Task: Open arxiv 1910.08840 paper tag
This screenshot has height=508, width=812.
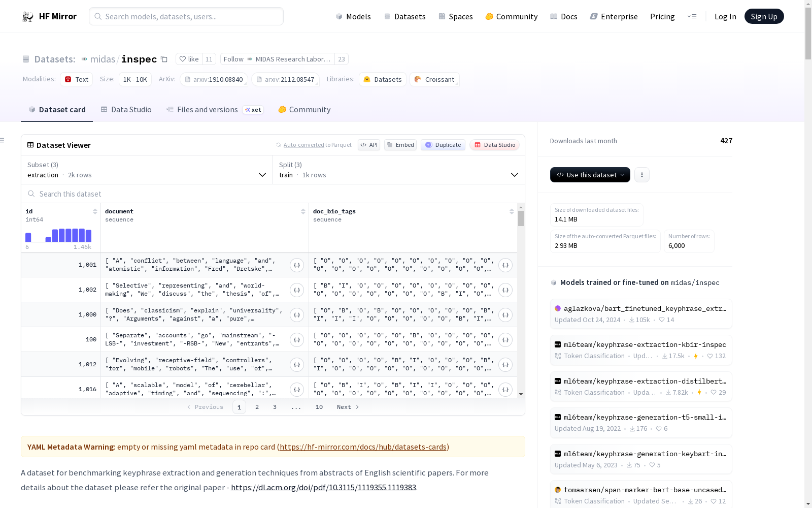Action: (x=214, y=79)
